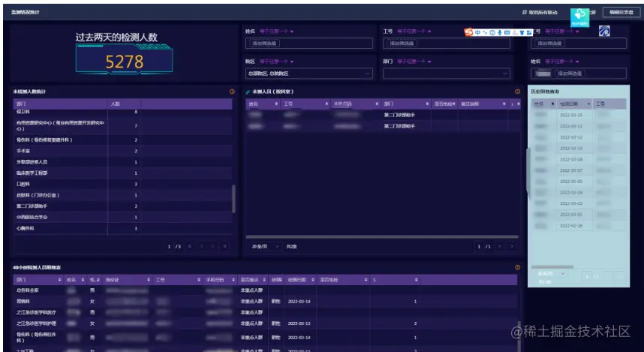Select the 口腔科 row in department table

122,184
